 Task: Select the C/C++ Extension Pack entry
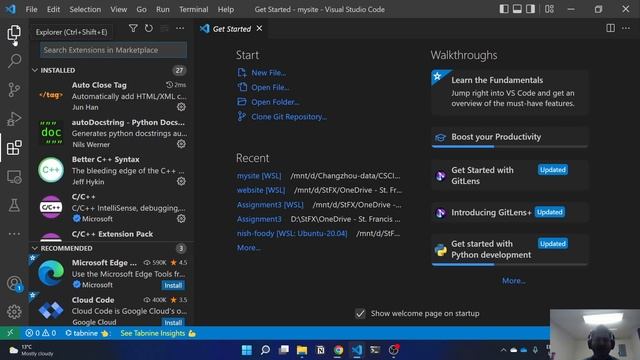pos(111,234)
